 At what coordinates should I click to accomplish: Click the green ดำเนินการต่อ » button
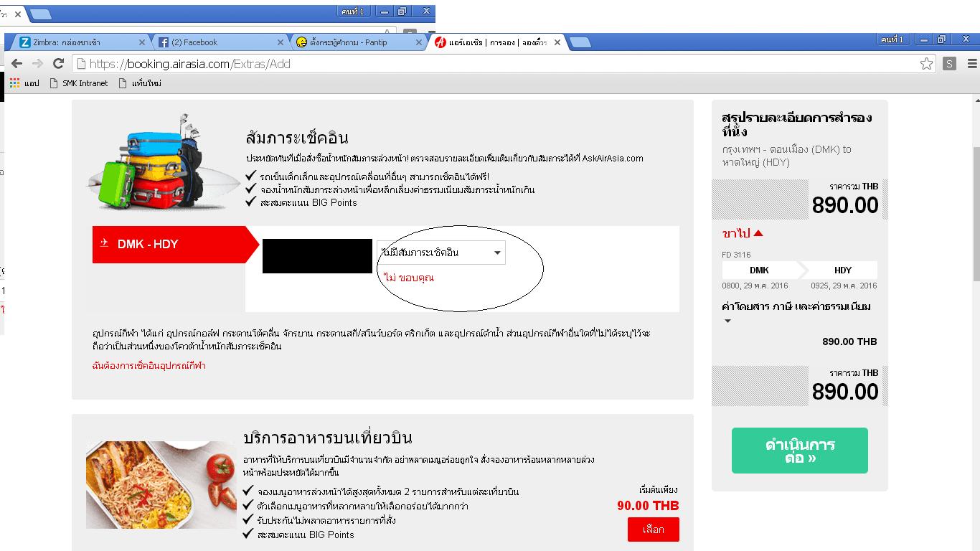(800, 451)
